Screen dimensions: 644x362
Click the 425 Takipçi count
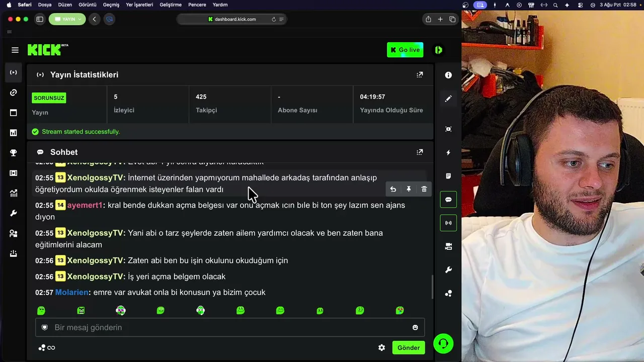pyautogui.click(x=201, y=97)
